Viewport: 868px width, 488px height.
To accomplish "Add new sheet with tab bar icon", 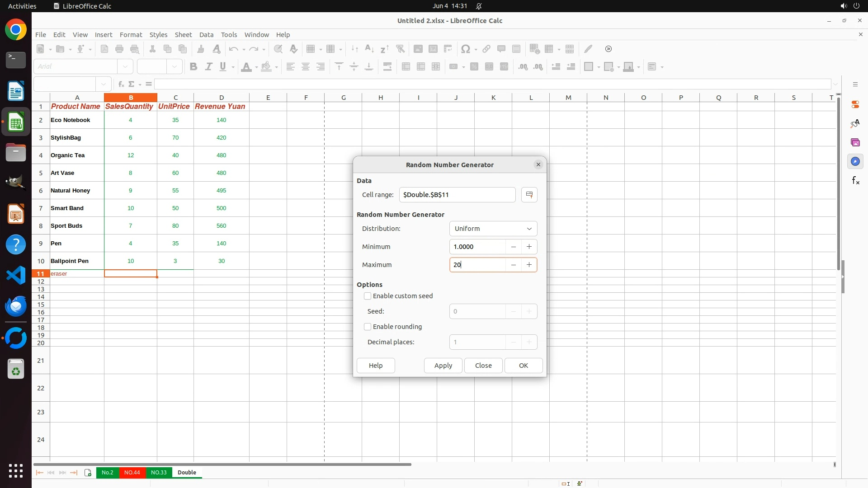I will [88, 473].
